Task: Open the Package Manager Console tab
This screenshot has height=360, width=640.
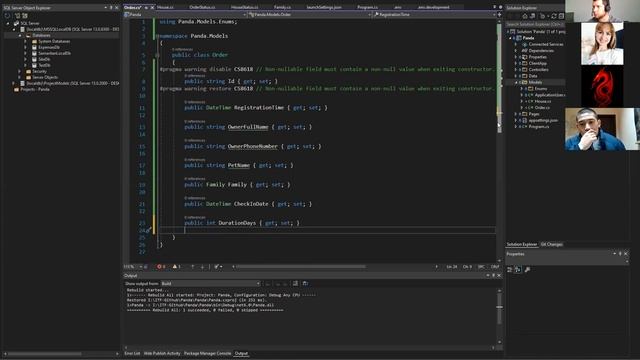Action: (x=207, y=353)
